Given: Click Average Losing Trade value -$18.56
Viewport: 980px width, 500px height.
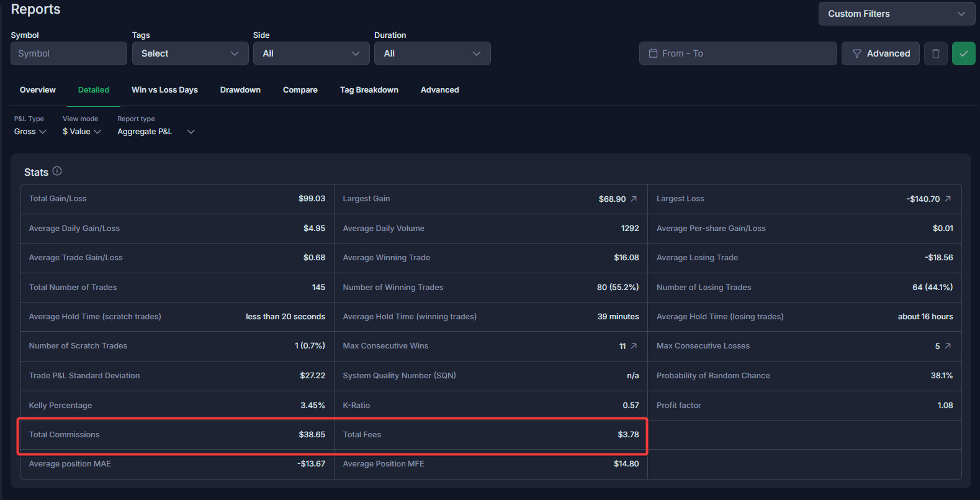Looking at the screenshot, I should (938, 258).
